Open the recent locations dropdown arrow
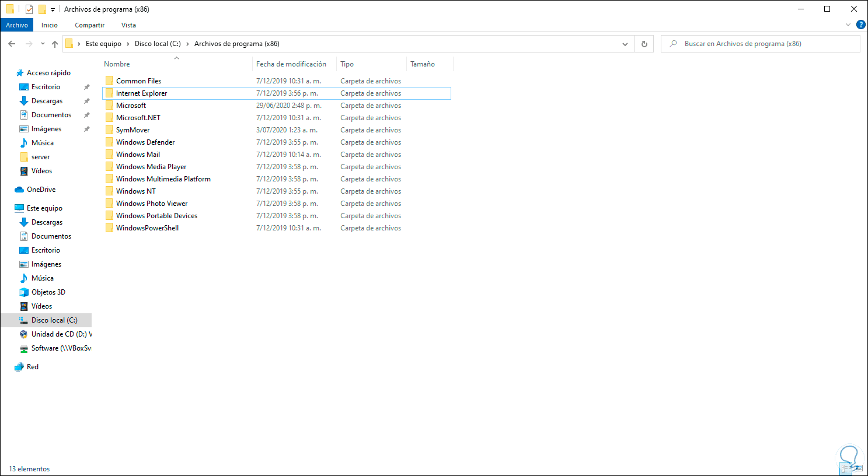 43,44
